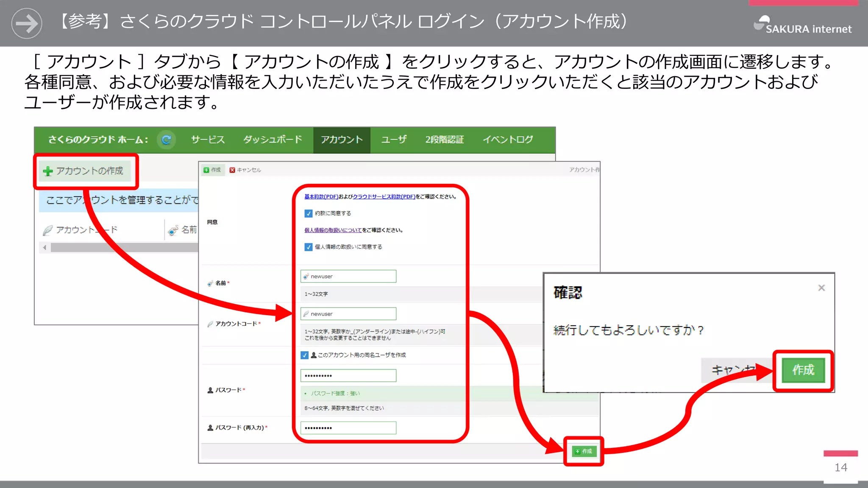Viewport: 868px width, 488px height.
Task: Toggle 個人情報の取扱いに同意する checkbox
Action: pyautogui.click(x=309, y=247)
